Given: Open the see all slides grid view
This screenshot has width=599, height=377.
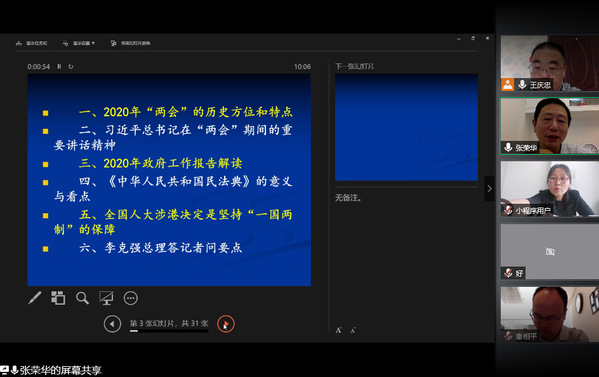Looking at the screenshot, I should [x=58, y=298].
